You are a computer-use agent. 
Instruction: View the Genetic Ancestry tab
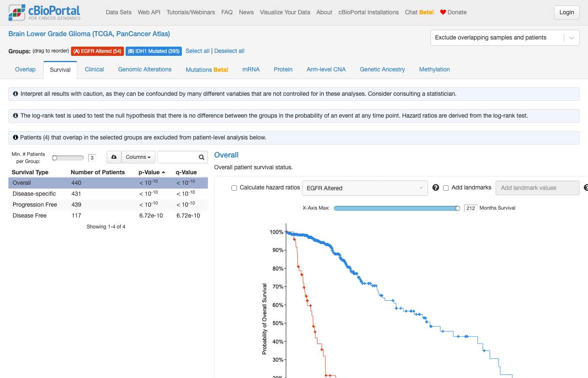pos(382,70)
